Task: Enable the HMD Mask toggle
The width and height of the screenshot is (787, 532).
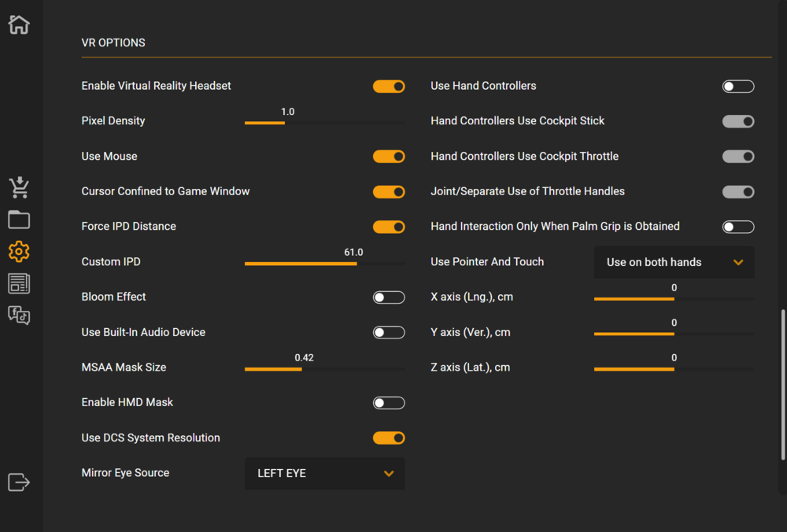Action: [389, 403]
